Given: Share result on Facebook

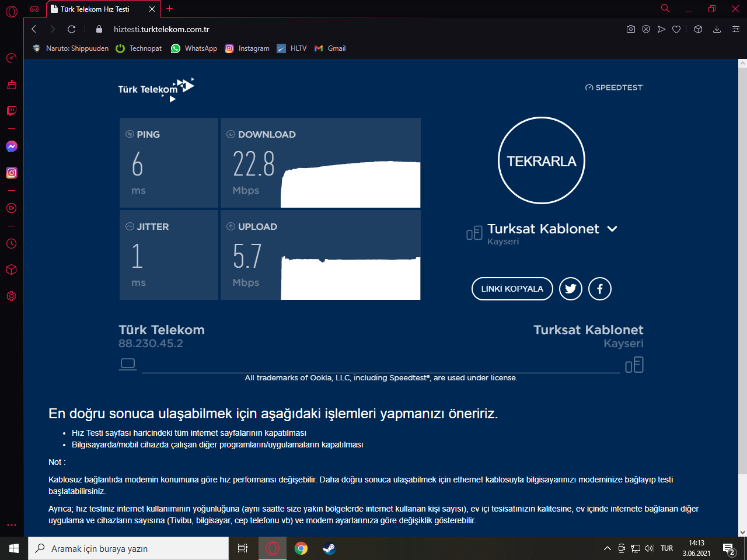Looking at the screenshot, I should 600,289.
